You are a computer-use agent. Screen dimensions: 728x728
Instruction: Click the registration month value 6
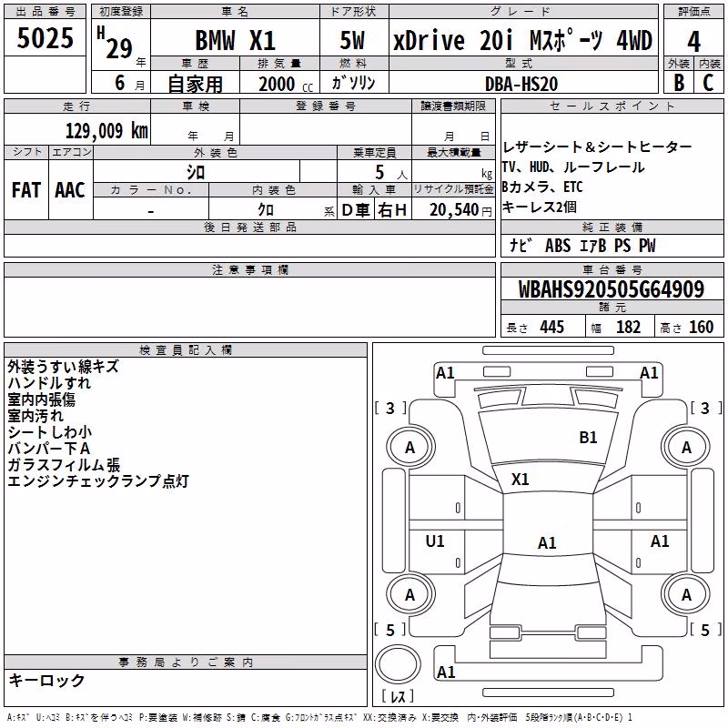point(120,83)
